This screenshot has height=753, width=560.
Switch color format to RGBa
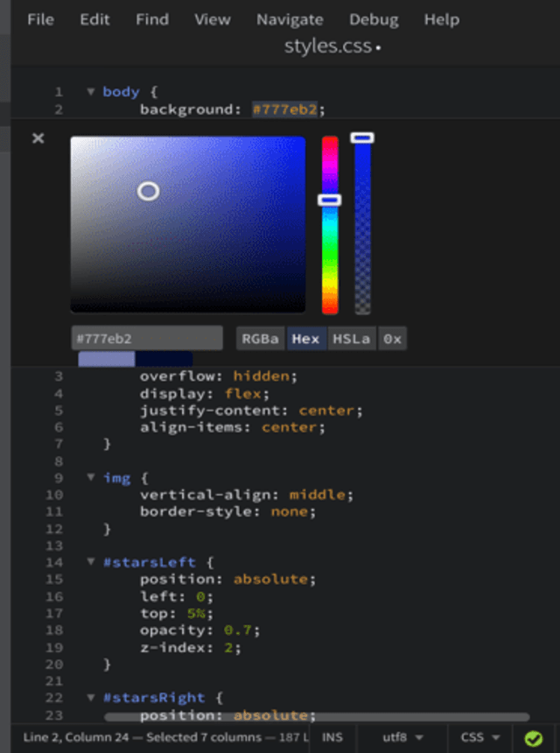pyautogui.click(x=261, y=339)
